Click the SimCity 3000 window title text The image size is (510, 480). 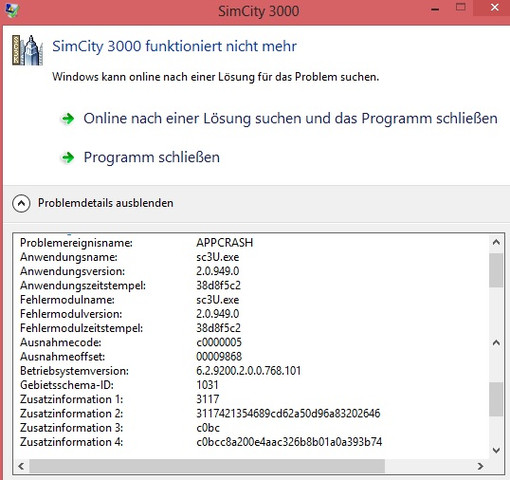[259, 11]
